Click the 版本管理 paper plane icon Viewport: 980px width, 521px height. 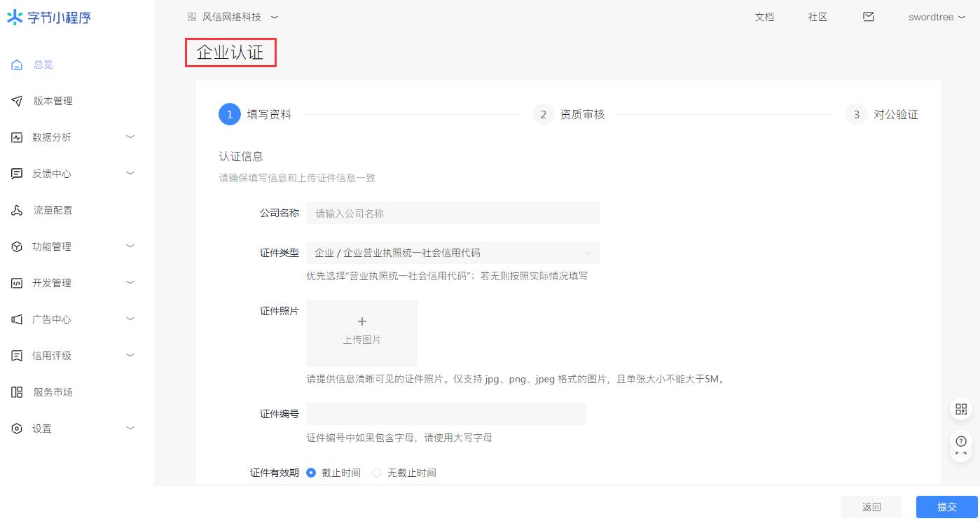pyautogui.click(x=17, y=101)
